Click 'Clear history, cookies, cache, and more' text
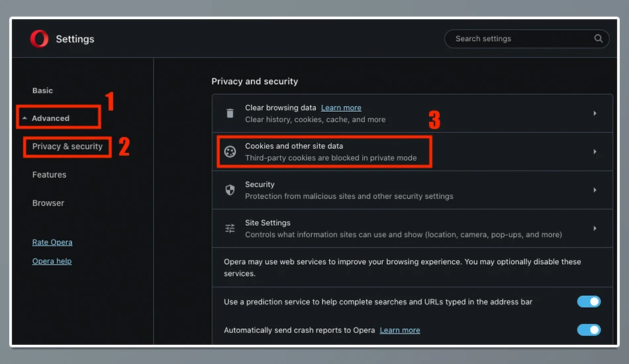The height and width of the screenshot is (364, 629). tap(315, 120)
